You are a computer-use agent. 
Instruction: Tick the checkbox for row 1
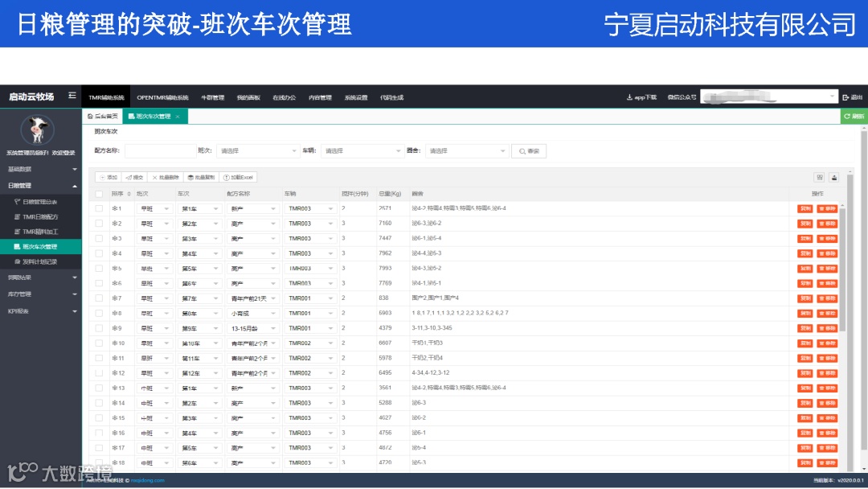pyautogui.click(x=99, y=209)
